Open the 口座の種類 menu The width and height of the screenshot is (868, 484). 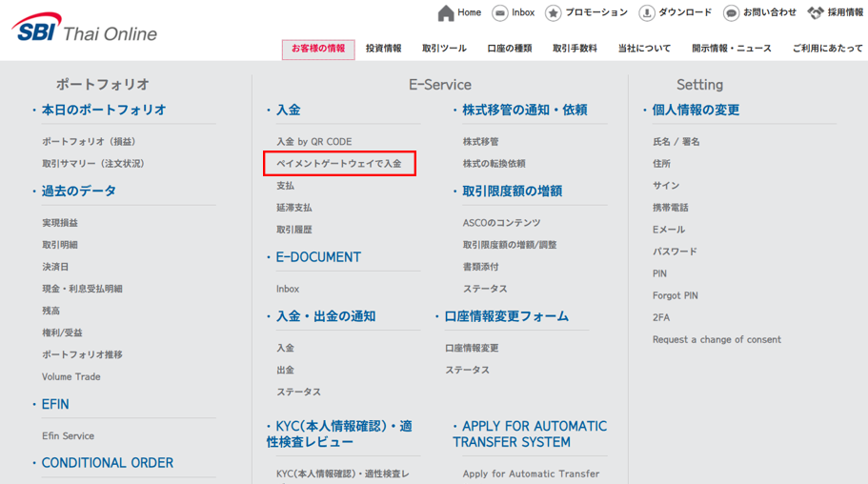510,49
